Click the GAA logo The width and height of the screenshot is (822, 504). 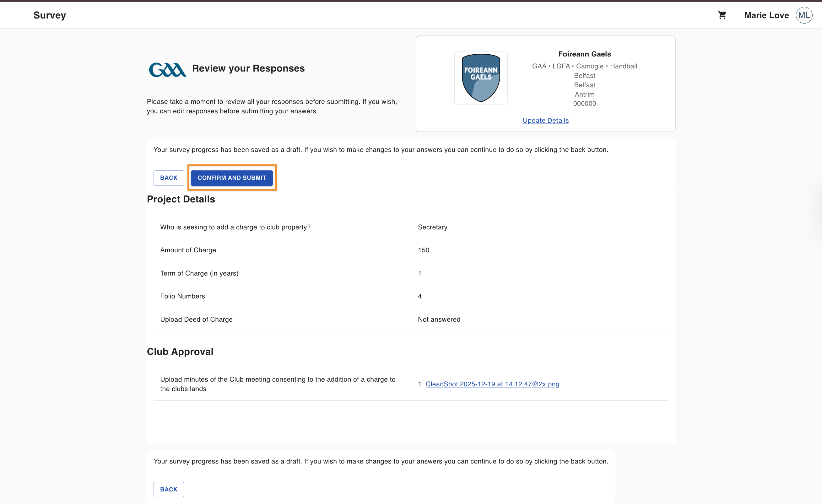(167, 70)
